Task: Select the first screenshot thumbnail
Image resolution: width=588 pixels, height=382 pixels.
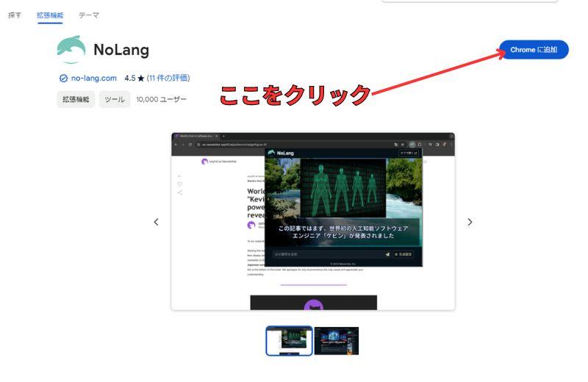Action: pyautogui.click(x=289, y=341)
